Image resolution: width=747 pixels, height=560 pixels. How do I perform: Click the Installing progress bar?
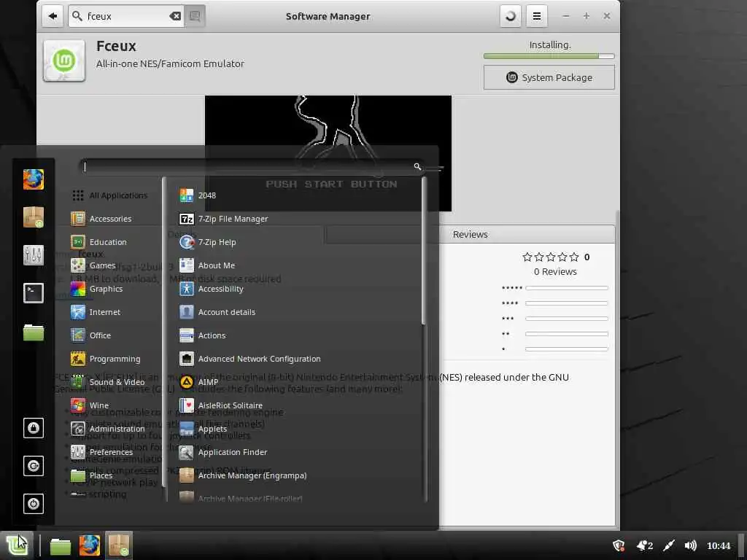coord(549,56)
